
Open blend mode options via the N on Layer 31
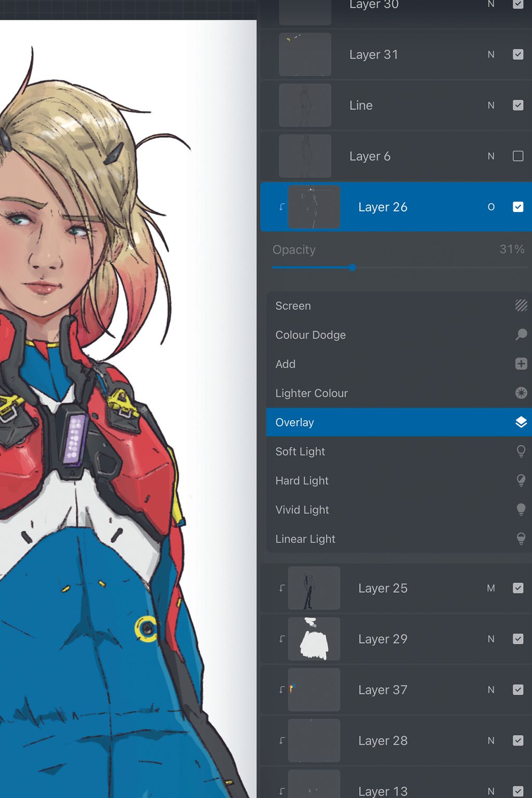[491, 54]
